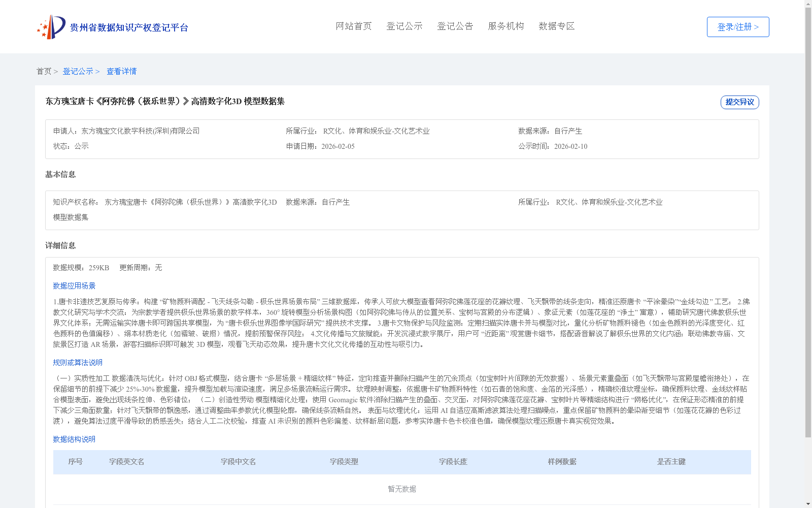Viewport: 812px width, 508px height.
Task: Click the 字段英文名 column header
Action: 127,462
